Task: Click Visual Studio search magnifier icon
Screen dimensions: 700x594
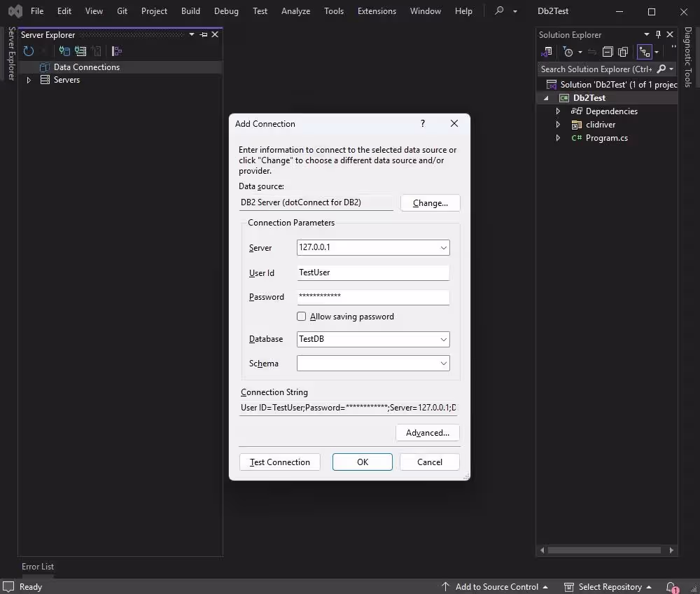Action: click(x=499, y=11)
